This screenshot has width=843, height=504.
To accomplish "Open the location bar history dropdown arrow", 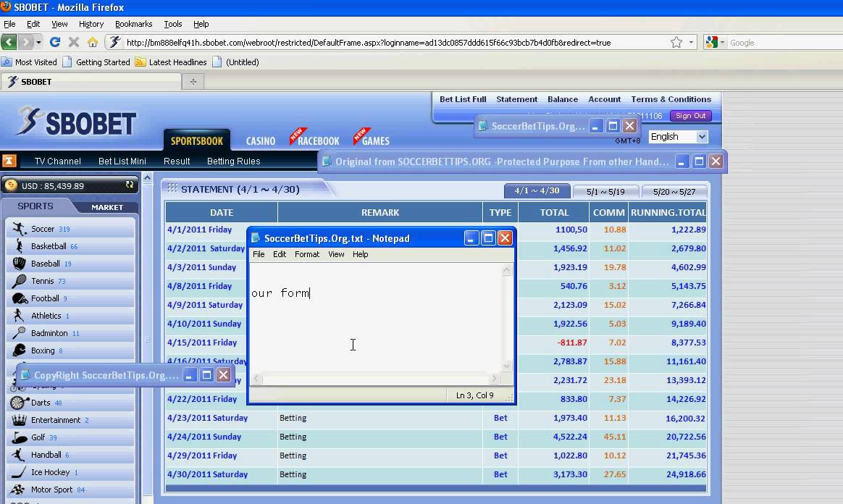I will tap(691, 43).
